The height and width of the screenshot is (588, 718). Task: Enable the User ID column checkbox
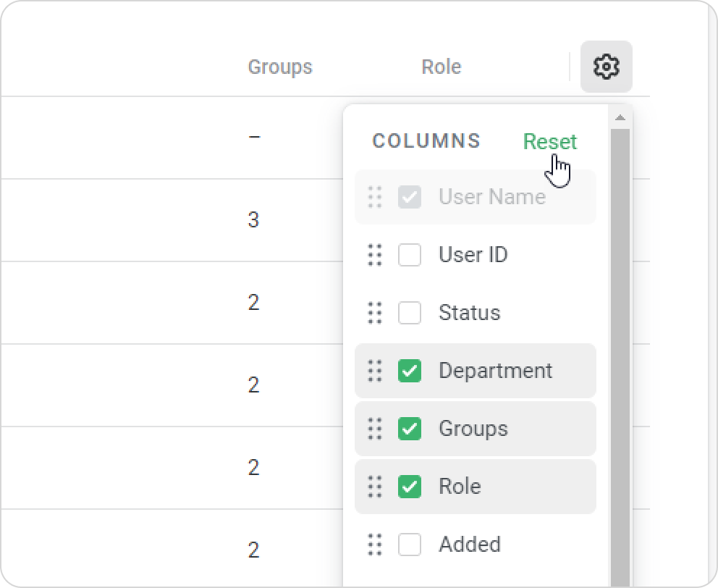click(410, 255)
